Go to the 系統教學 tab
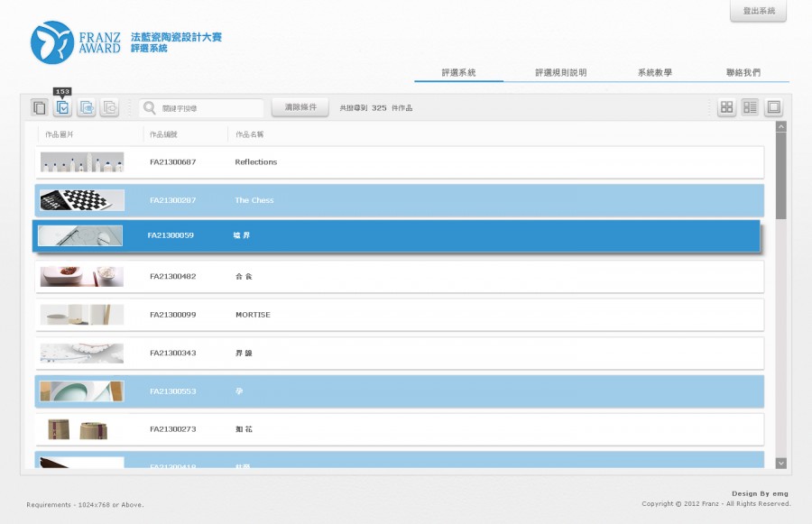This screenshot has width=812, height=524. [x=654, y=72]
